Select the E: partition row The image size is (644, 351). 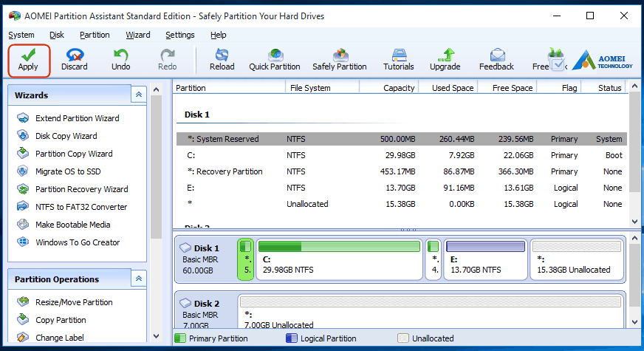tap(402, 188)
